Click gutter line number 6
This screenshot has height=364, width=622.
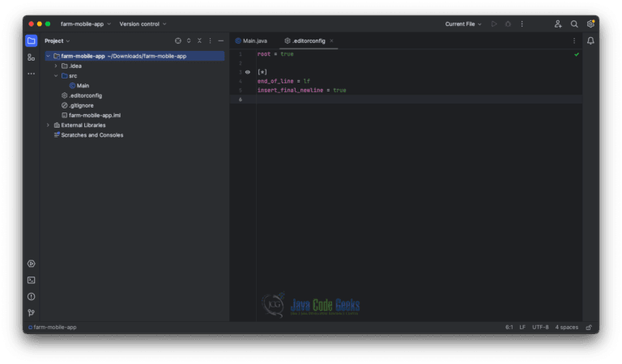click(241, 99)
